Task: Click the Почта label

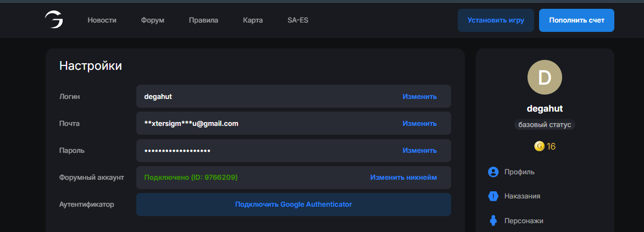Action: 69,124
